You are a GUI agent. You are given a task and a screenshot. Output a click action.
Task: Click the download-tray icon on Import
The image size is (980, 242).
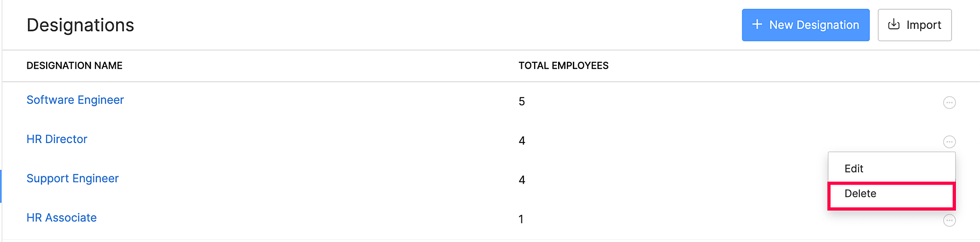coord(894,24)
